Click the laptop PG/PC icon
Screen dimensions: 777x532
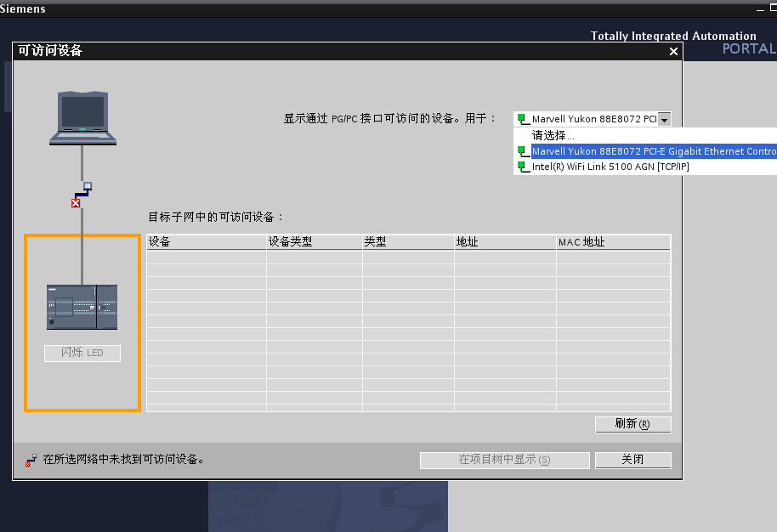tap(82, 116)
